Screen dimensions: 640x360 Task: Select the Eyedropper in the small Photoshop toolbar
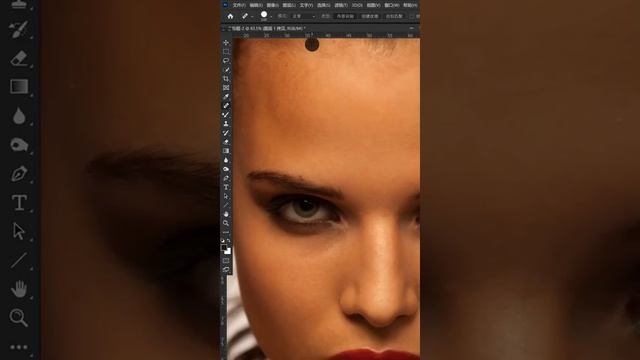pyautogui.click(x=226, y=96)
